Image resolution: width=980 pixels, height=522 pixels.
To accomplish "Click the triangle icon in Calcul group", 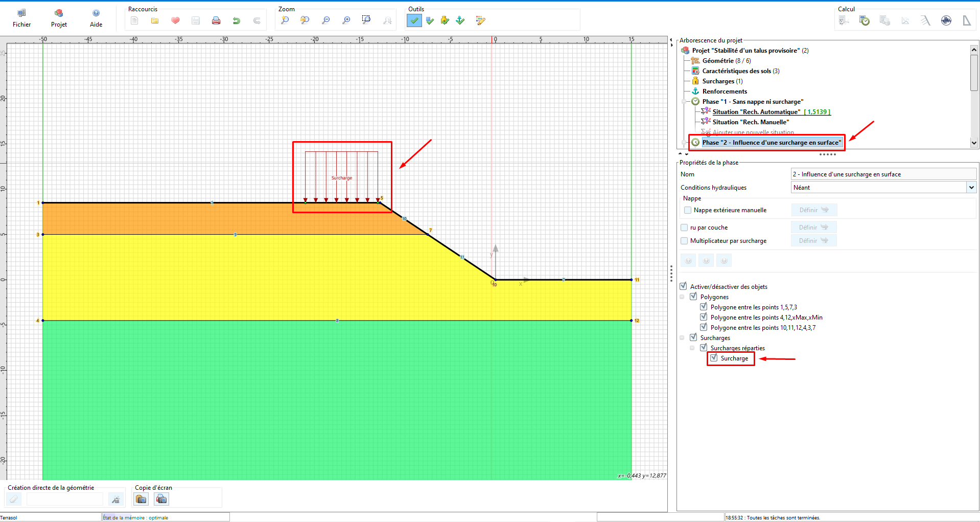I will pyautogui.click(x=966, y=20).
